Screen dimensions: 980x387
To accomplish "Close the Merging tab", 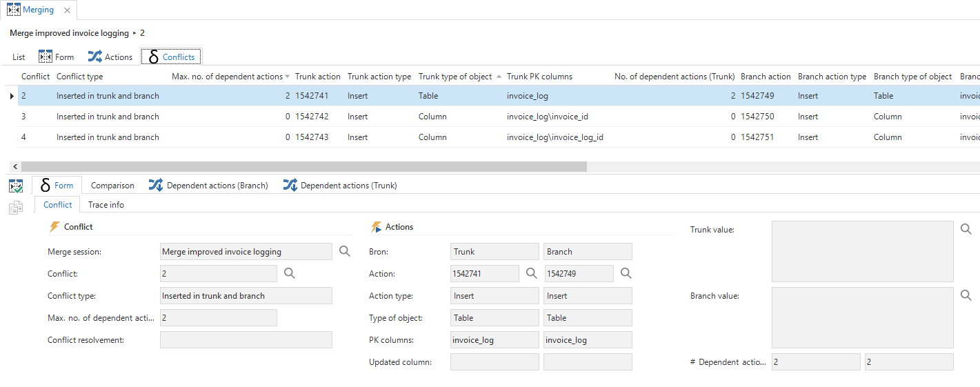I will pos(66,10).
